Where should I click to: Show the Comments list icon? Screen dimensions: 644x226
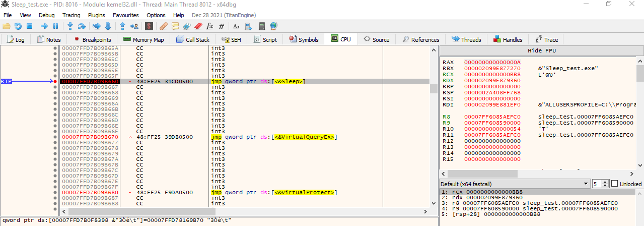coord(175,26)
